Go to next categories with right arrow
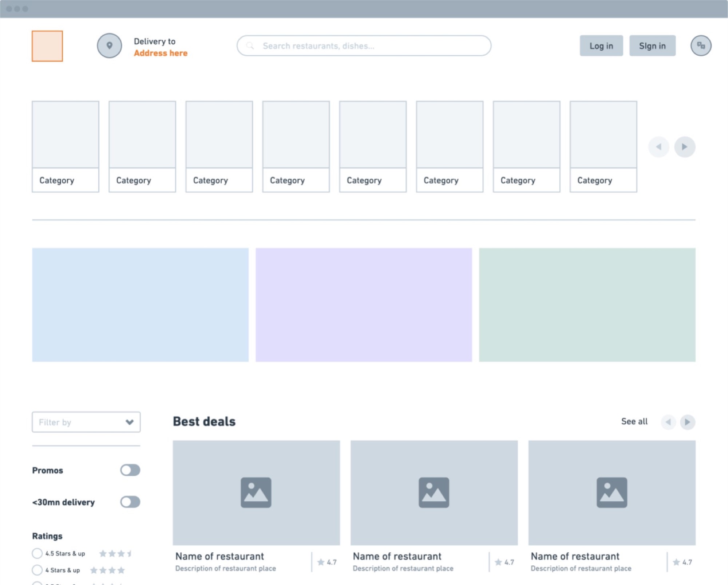Screen dimensions: 728x585 tap(685, 147)
